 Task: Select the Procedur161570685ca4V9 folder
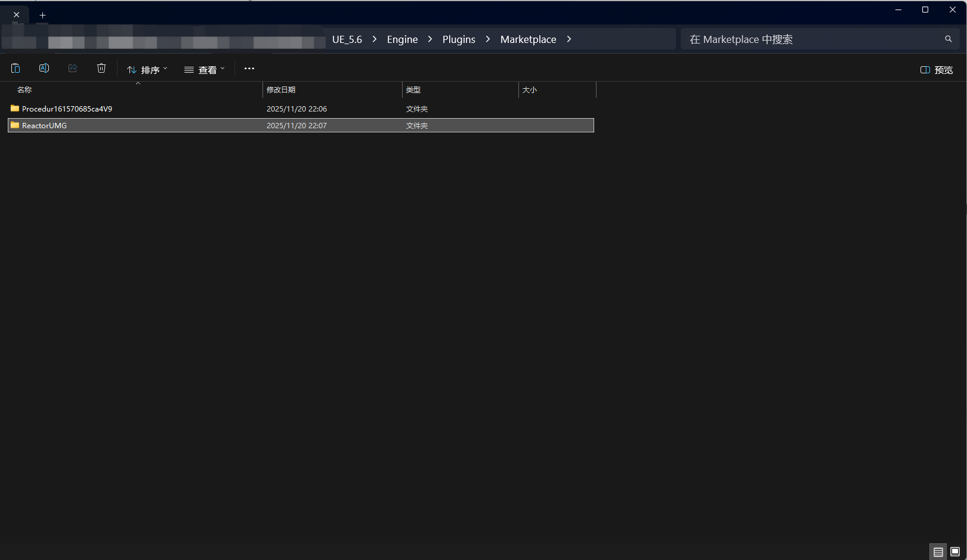(67, 109)
